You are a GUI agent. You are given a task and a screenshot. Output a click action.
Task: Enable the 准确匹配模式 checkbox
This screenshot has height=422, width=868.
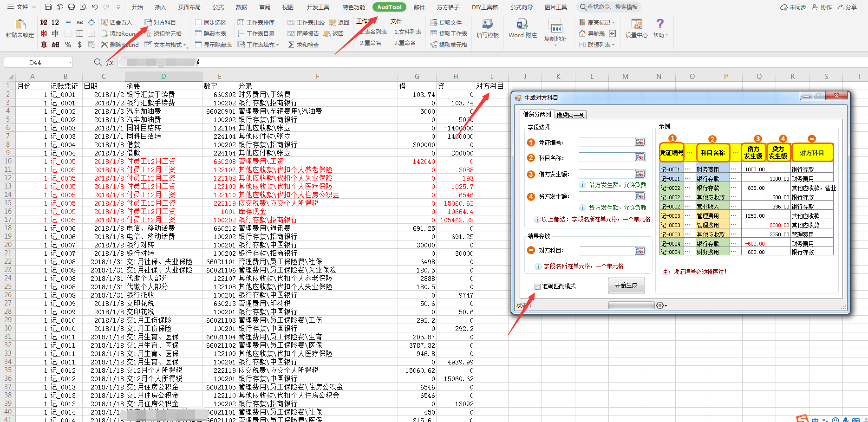coord(537,286)
